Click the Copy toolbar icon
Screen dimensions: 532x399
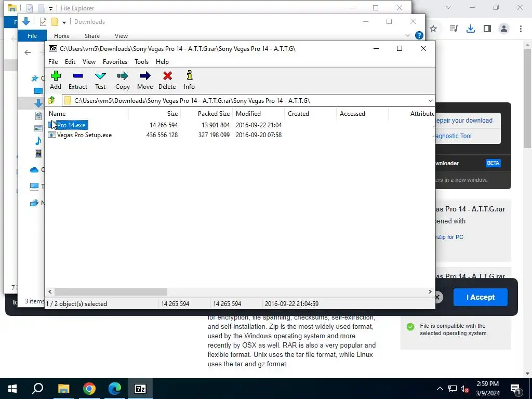click(x=123, y=80)
